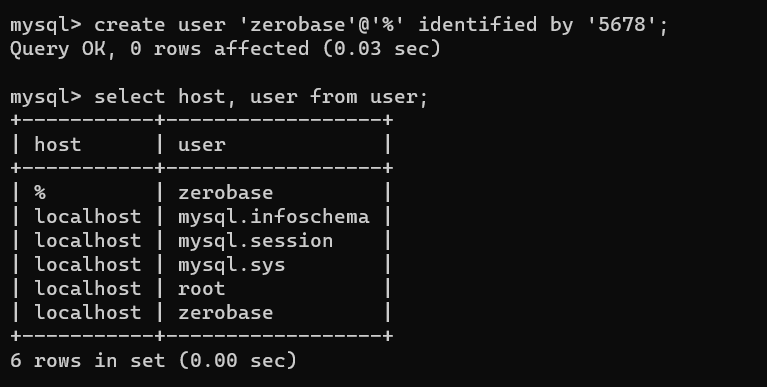The image size is (767, 387).
Task: Click the last 'zerobase' user cell
Action: [226, 313]
